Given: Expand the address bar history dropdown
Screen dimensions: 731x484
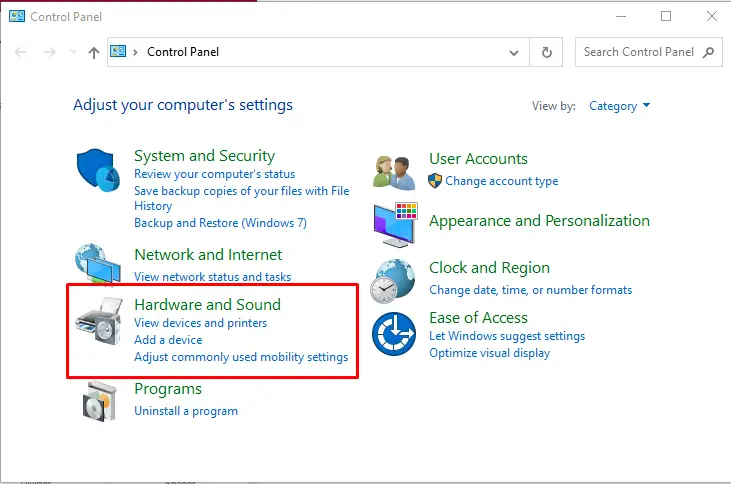Looking at the screenshot, I should coord(514,53).
